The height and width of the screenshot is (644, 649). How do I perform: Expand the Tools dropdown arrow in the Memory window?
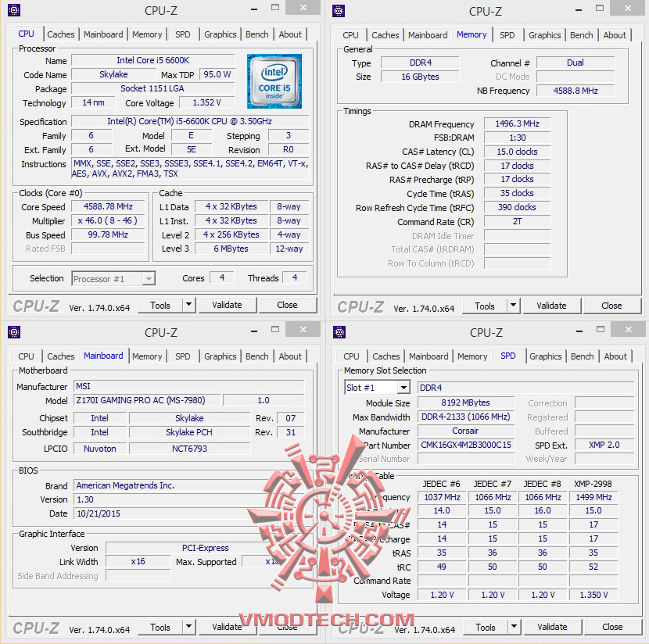(x=513, y=306)
